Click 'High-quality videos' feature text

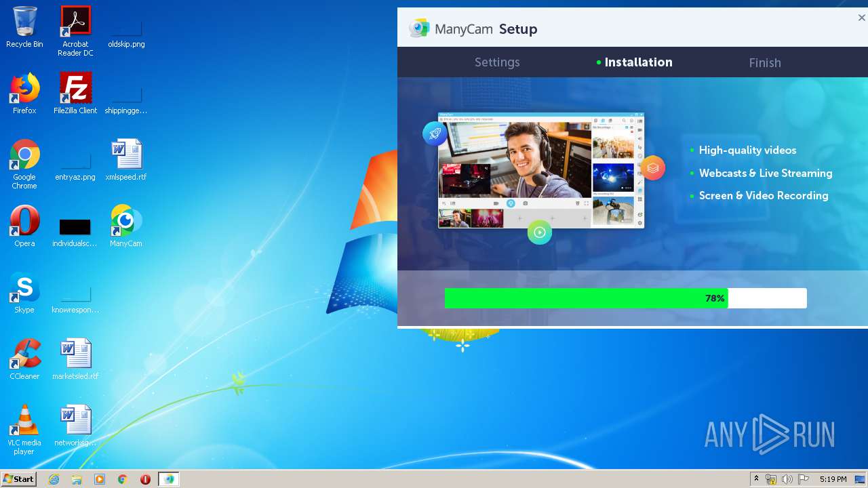pos(747,150)
